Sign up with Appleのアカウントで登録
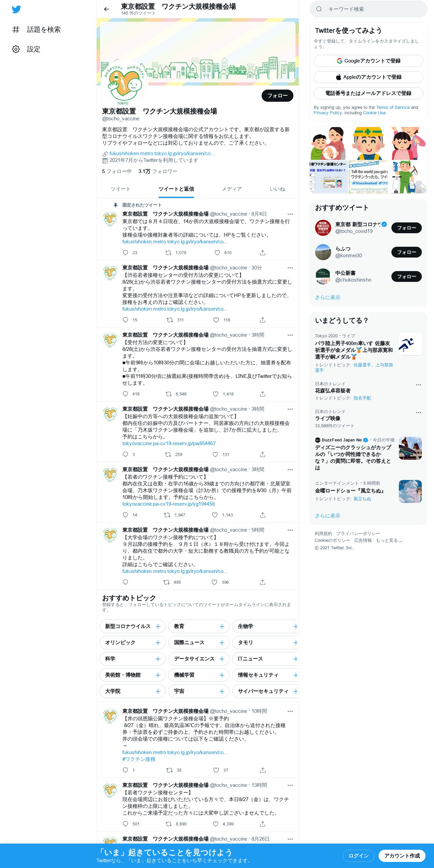Screen dimensions: 434x868 click(368, 77)
